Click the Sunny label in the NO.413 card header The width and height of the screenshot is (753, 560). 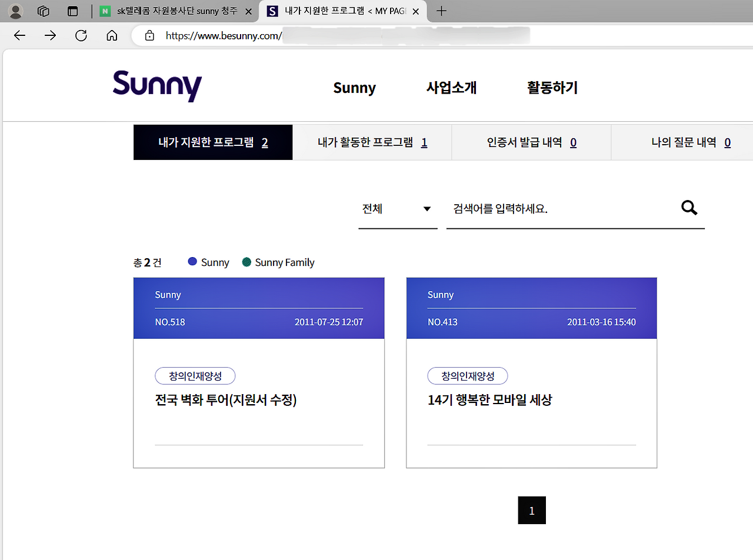pos(441,295)
